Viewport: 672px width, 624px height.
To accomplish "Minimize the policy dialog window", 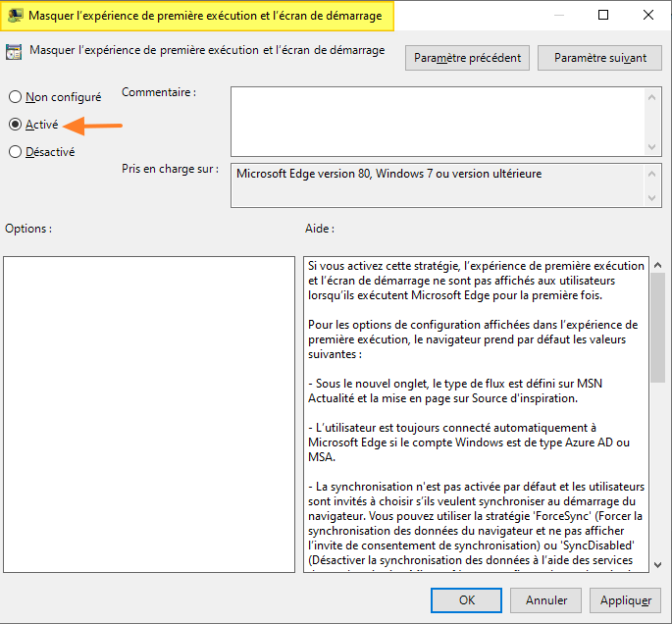I will 558,15.
